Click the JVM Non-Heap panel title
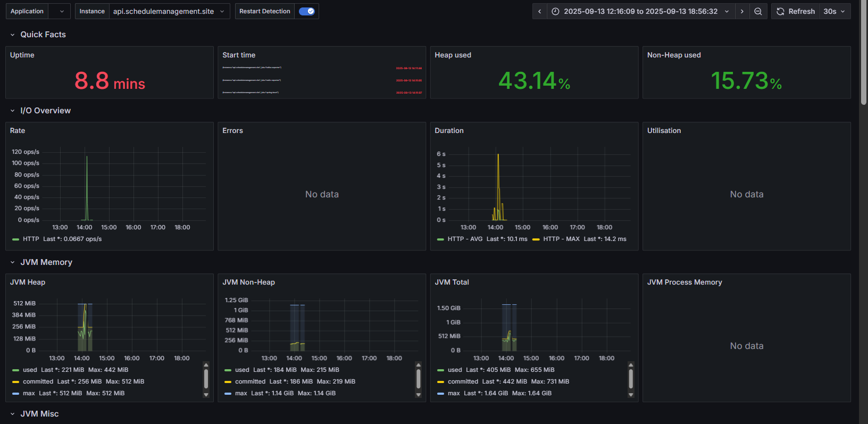The width and height of the screenshot is (868, 424). [x=248, y=282]
